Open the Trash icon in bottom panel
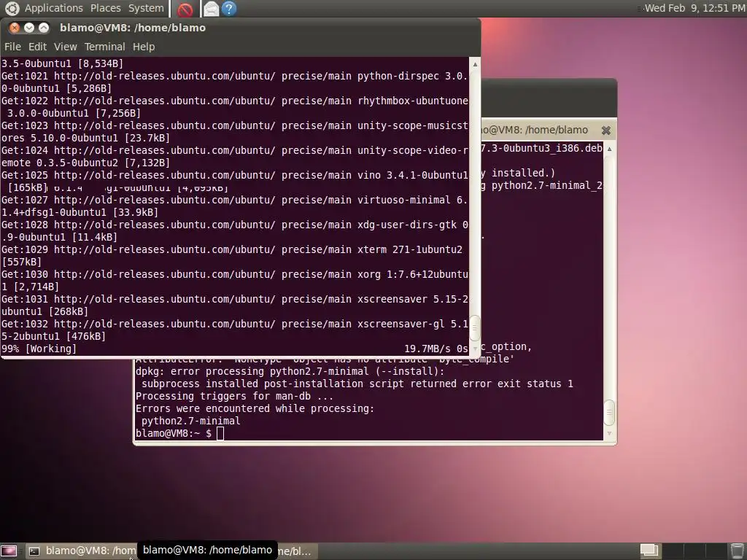Viewport: 747px width, 560px height. 737,551
